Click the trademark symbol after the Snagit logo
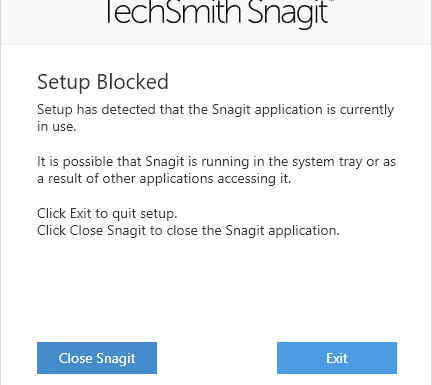Screen dimensions: 432x385 tap(331, 1)
